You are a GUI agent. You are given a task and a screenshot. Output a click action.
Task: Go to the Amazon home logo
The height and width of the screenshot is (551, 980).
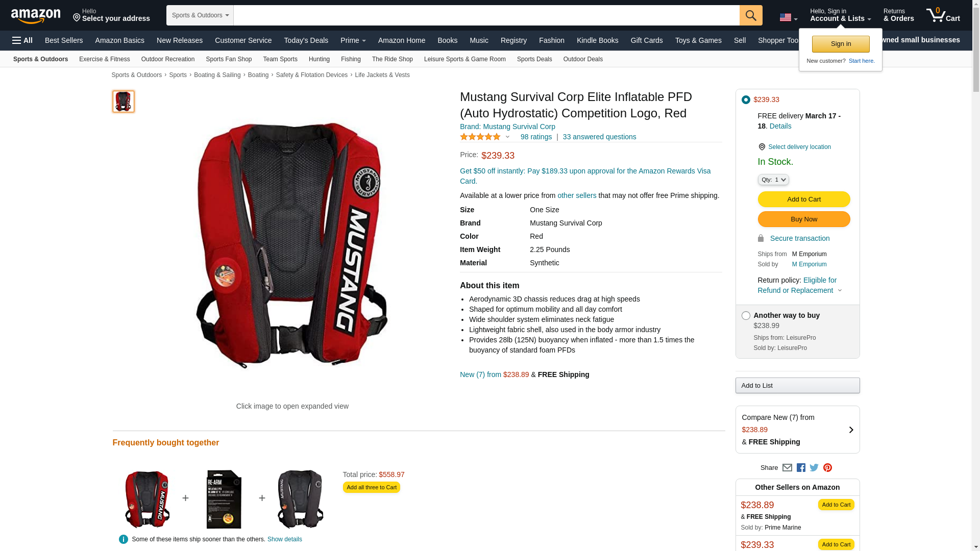pos(36,16)
